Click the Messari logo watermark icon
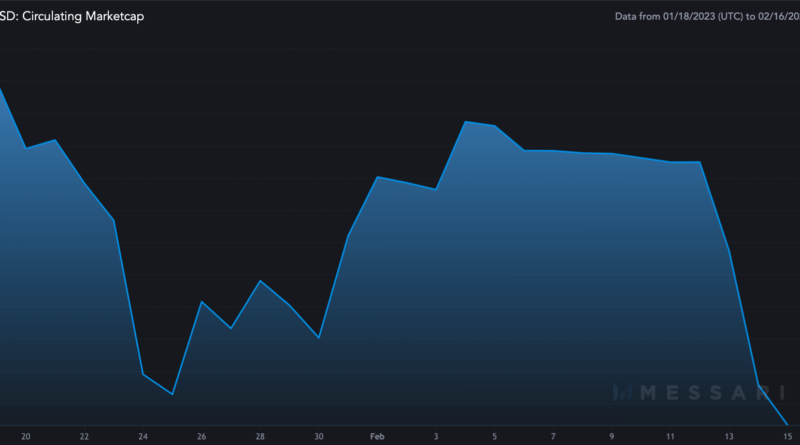Image resolution: width=800 pixels, height=445 pixels. (x=626, y=393)
